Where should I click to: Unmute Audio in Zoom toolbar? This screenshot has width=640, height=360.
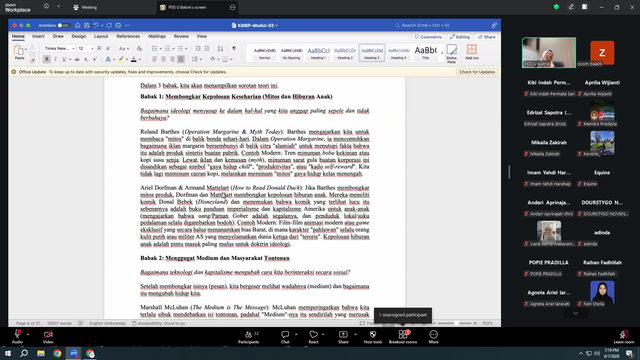[18, 337]
